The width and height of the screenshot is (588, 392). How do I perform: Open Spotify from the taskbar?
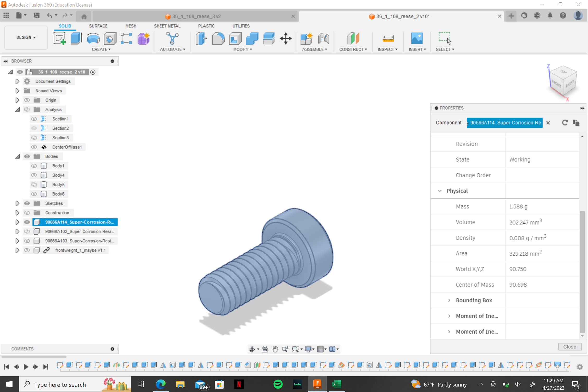278,384
